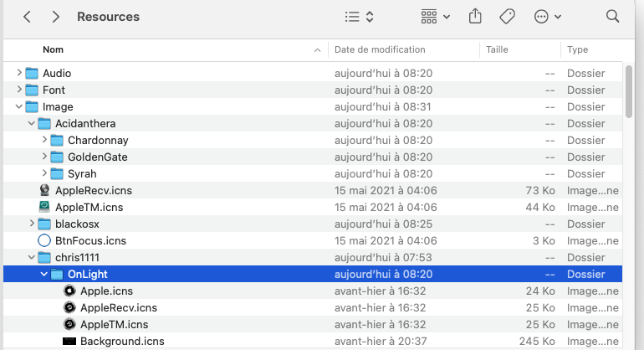
Task: Click the vertical scrollbar thumb
Action: pyautogui.click(x=629, y=92)
